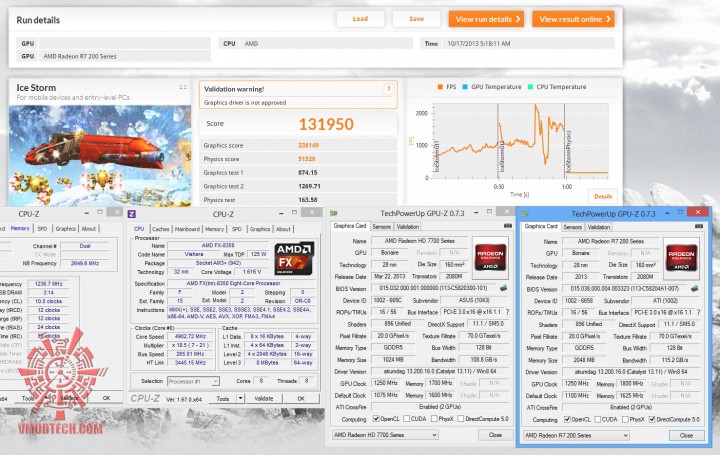The image size is (720, 455).
Task: Open the AMD Radeon R7 200 Series GPU dropdown
Action: [x=576, y=435]
